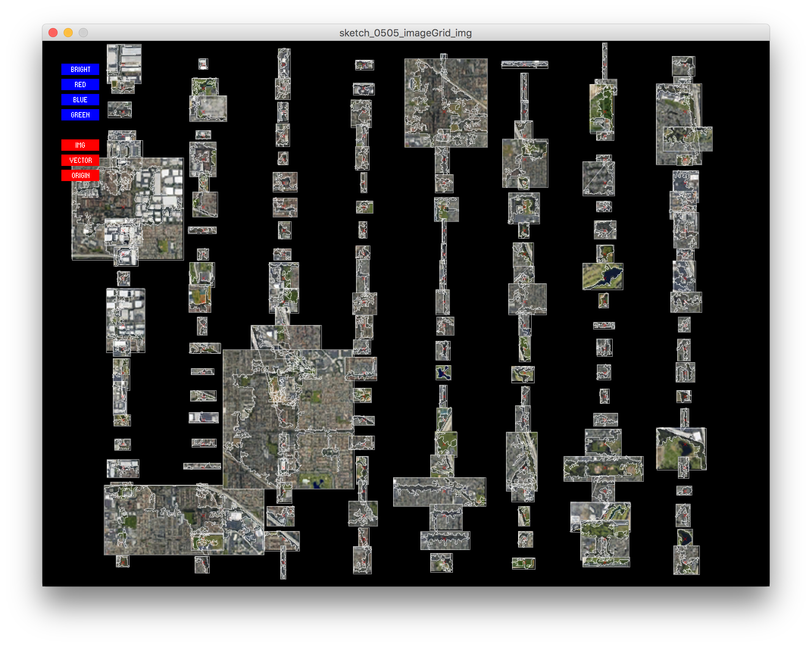The height and width of the screenshot is (647, 812).
Task: Click the large lake thumbnail with golf course
Action: (x=603, y=277)
